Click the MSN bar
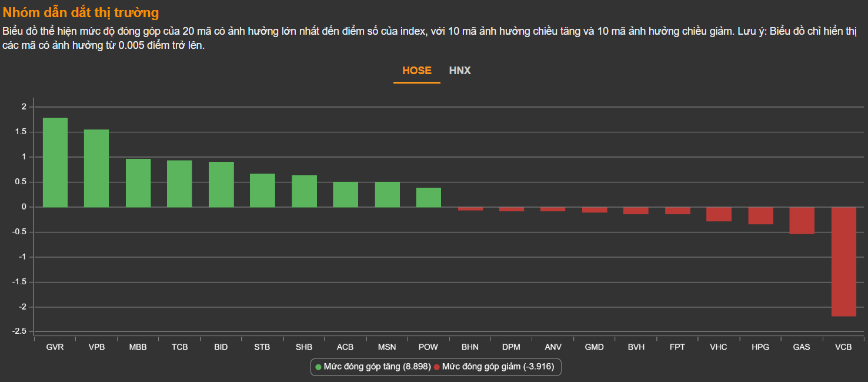Viewport: 868px width, 382px height. click(387, 194)
